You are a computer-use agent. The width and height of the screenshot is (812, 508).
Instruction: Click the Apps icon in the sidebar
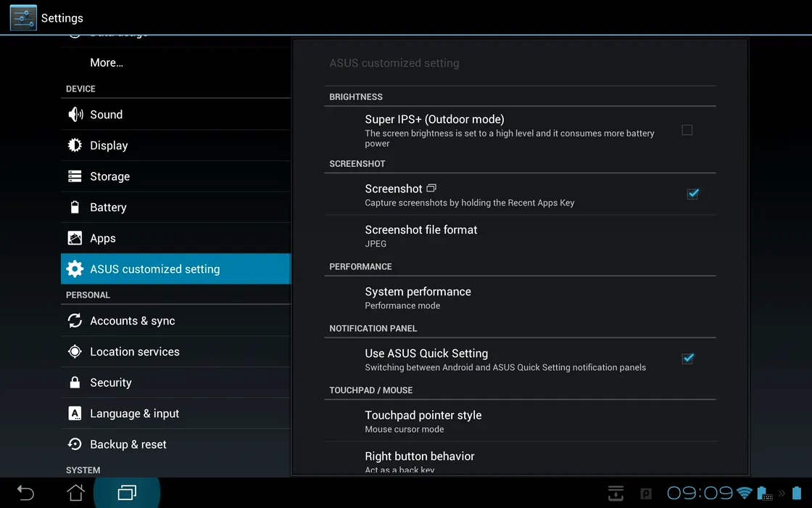click(75, 238)
